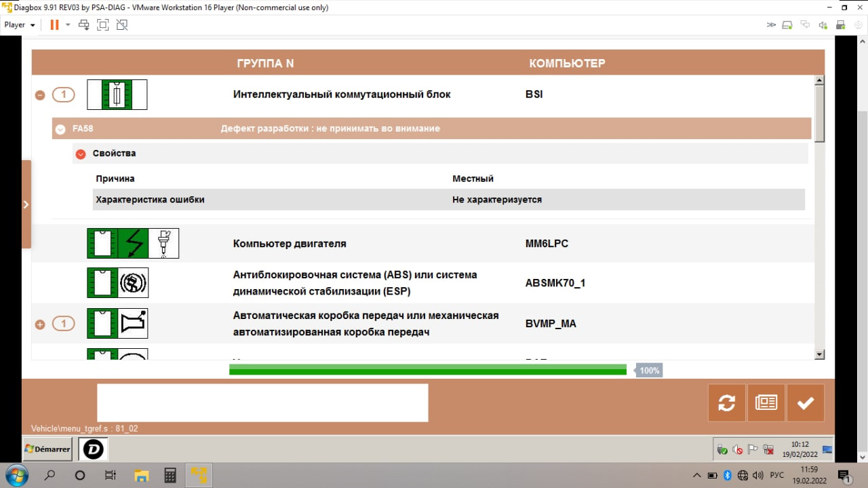Click the engine computer MM6LPC icon
Screen dimensions: 868x488
(133, 244)
